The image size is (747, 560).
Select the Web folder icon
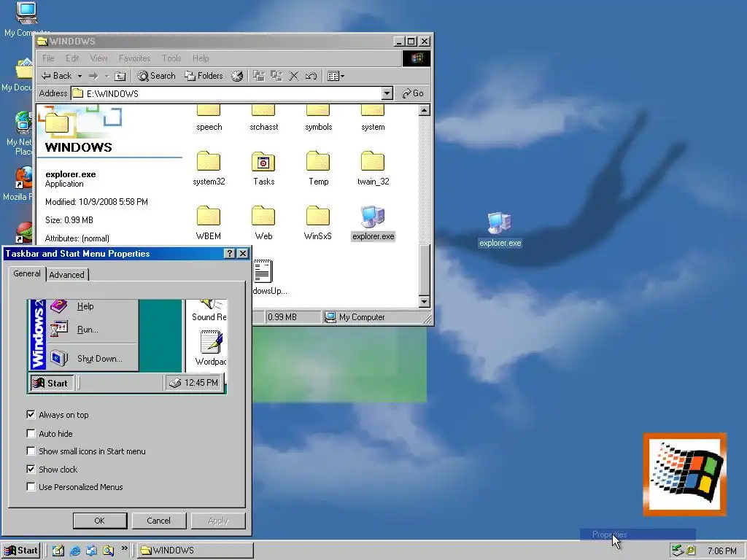(x=263, y=216)
